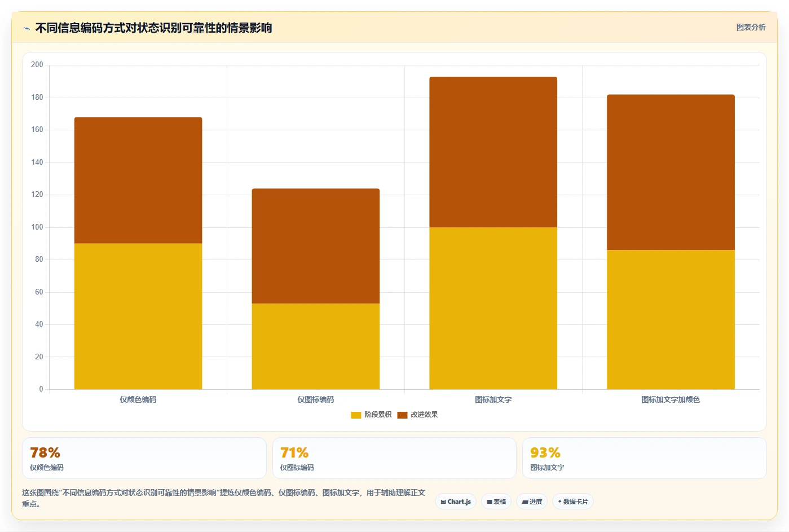
Task: Click the x-axis label 仅颜色编码
Action: 138,399
